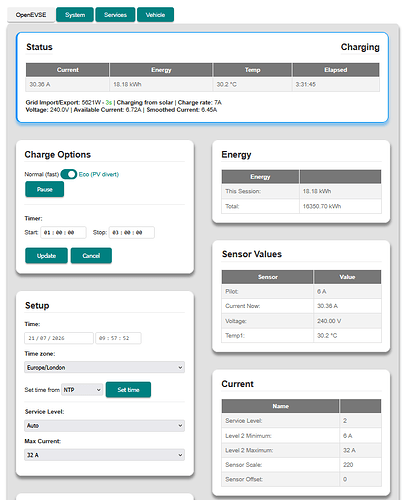Pause charging with the Pause button

tap(45, 189)
